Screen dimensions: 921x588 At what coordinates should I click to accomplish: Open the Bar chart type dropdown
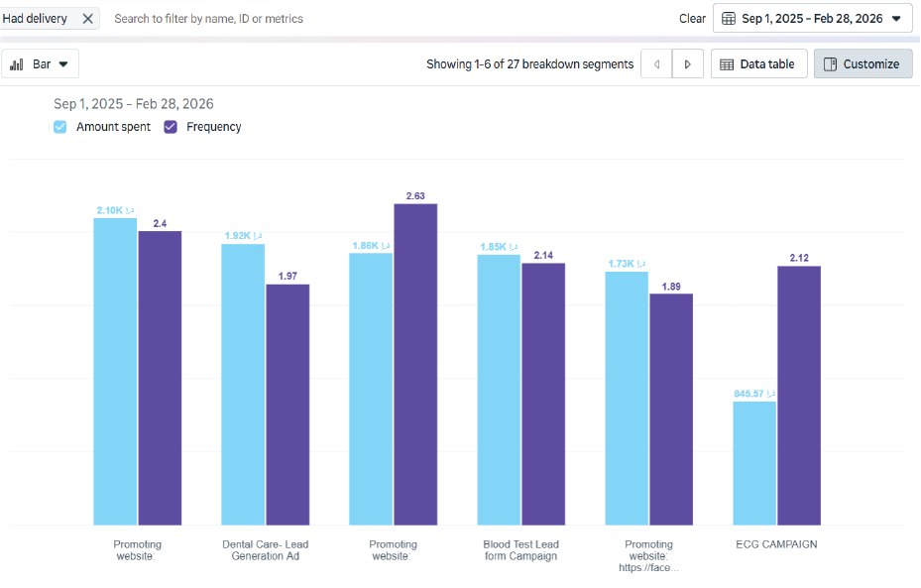[41, 64]
